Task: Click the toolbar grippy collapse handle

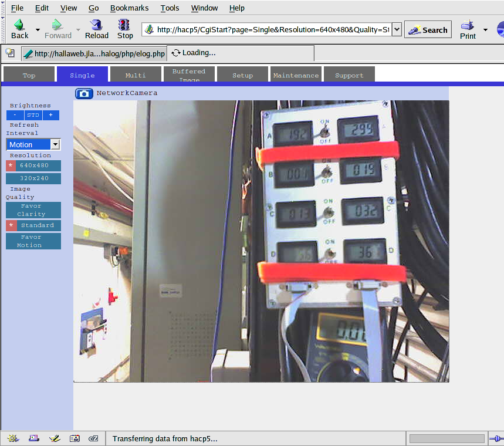Action: [3, 29]
